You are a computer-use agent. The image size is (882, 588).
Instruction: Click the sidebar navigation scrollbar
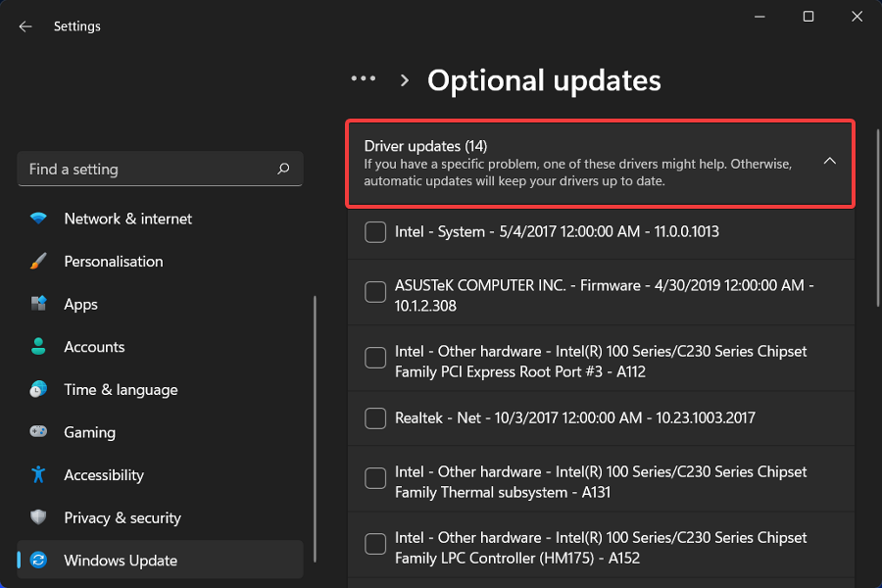pos(315,429)
